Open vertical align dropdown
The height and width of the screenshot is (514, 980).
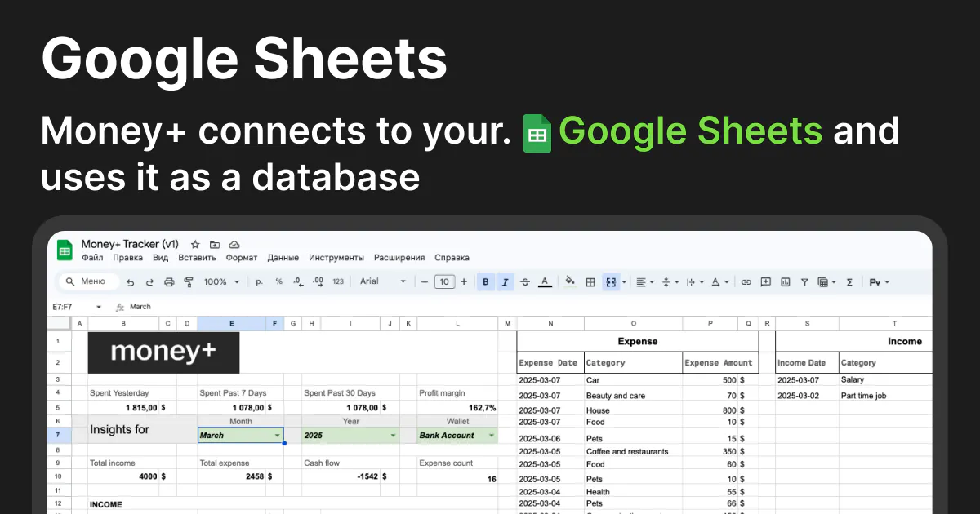tap(669, 281)
